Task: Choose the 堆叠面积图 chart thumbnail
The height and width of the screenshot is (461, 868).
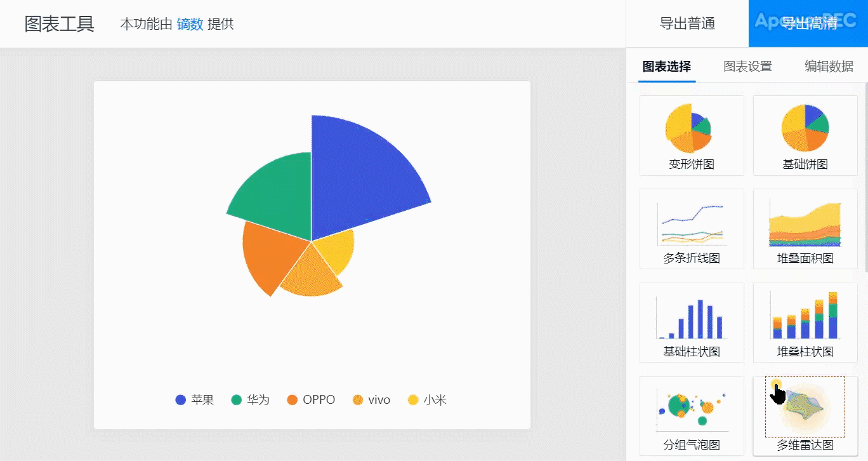Action: [x=805, y=229]
